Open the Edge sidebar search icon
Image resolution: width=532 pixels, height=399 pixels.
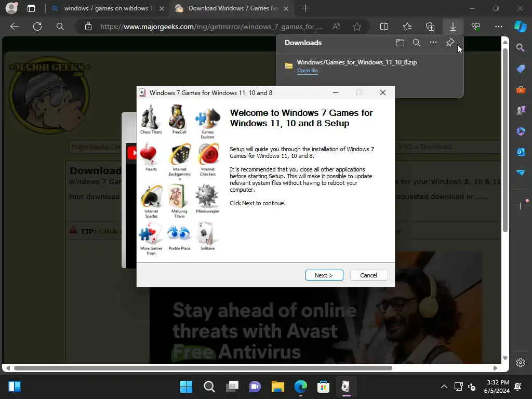[x=520, y=47]
